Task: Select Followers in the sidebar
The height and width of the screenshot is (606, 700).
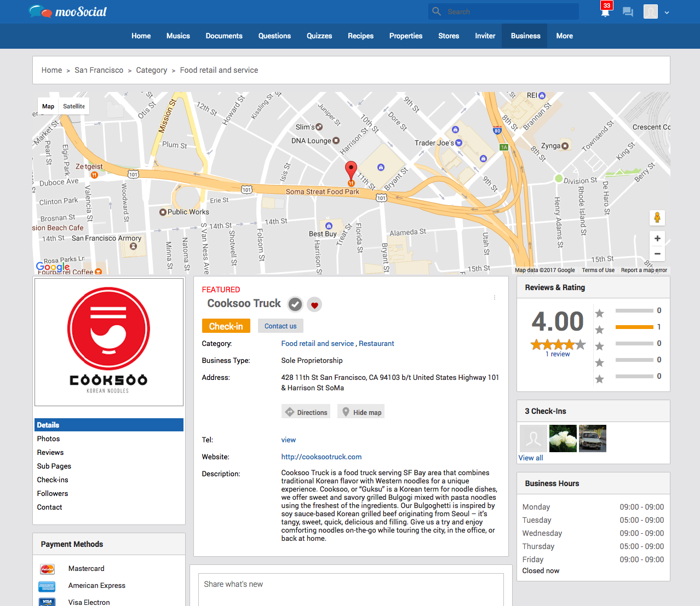Action: 53,493
